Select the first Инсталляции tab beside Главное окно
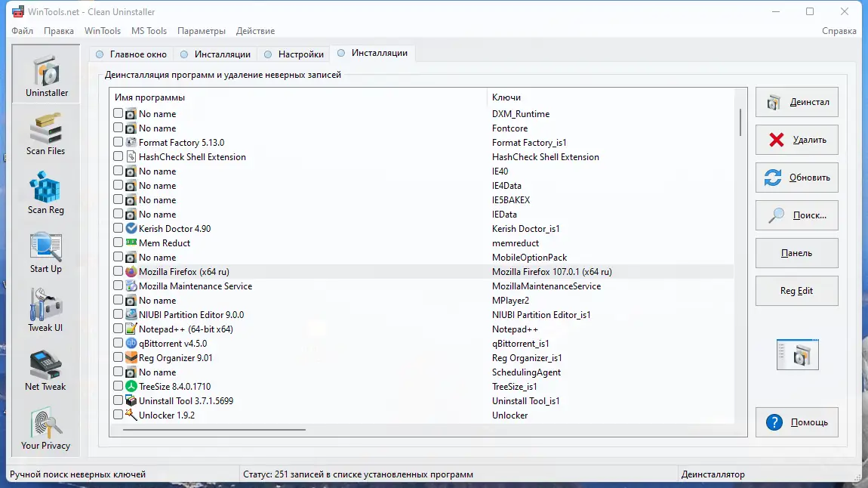This screenshot has height=488, width=868. click(215, 54)
